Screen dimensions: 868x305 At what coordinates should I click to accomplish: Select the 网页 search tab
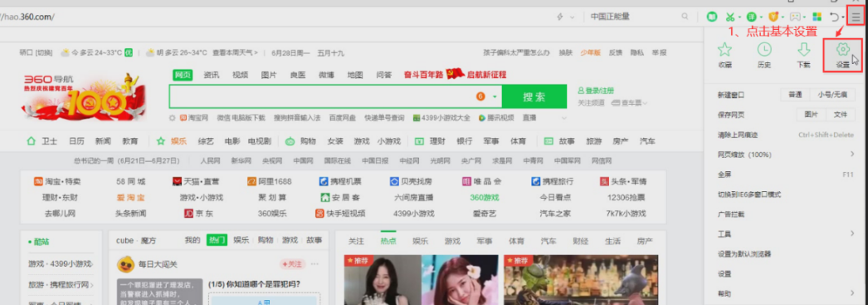click(183, 76)
